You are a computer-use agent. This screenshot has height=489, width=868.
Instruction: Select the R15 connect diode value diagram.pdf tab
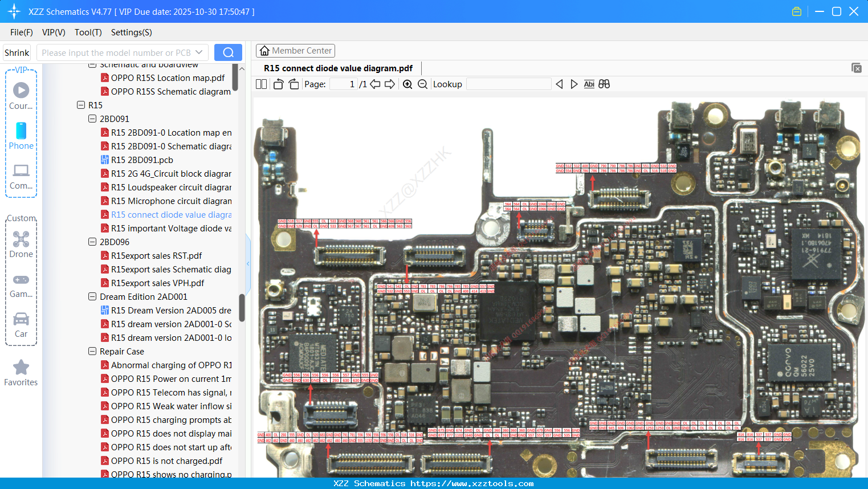click(338, 68)
